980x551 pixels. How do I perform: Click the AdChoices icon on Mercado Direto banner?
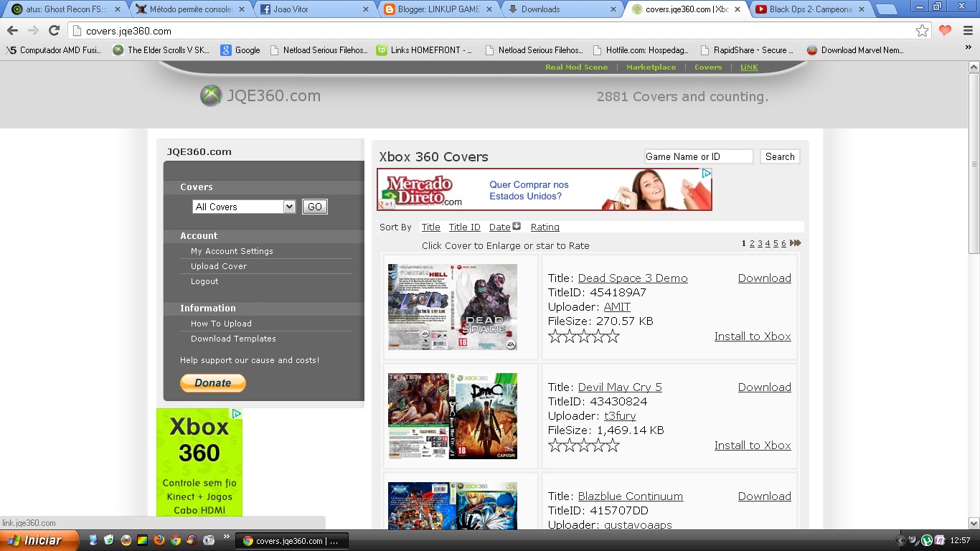tap(706, 174)
